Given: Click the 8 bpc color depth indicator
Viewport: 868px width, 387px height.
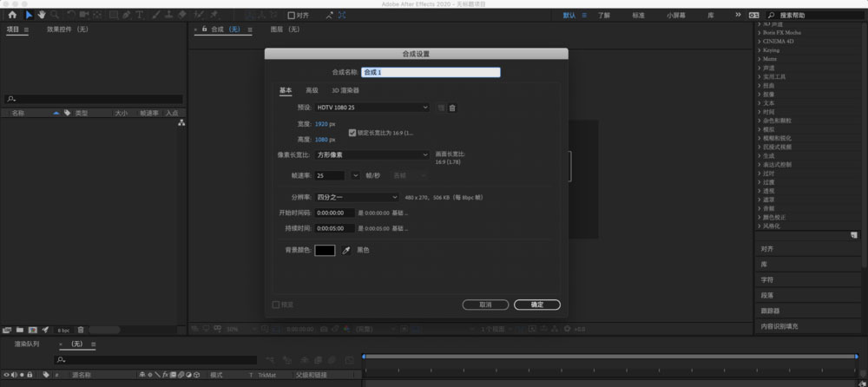Looking at the screenshot, I should (63, 330).
